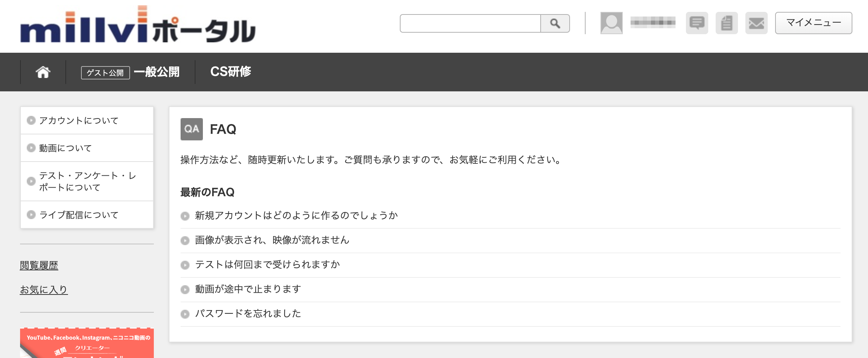
Task: Click the ゲスト公開 badge label
Action: point(105,72)
